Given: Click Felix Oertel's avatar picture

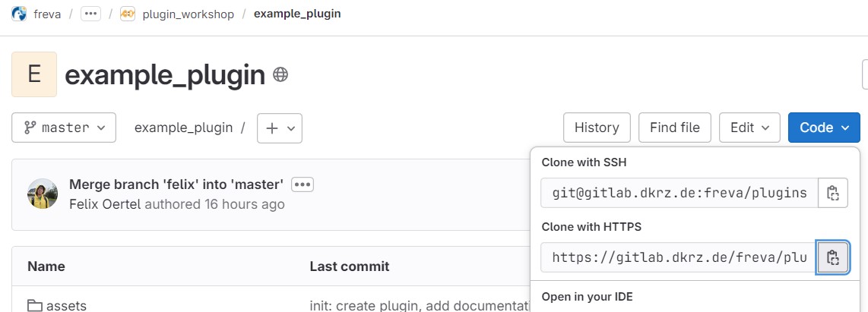Looking at the screenshot, I should click(x=43, y=194).
